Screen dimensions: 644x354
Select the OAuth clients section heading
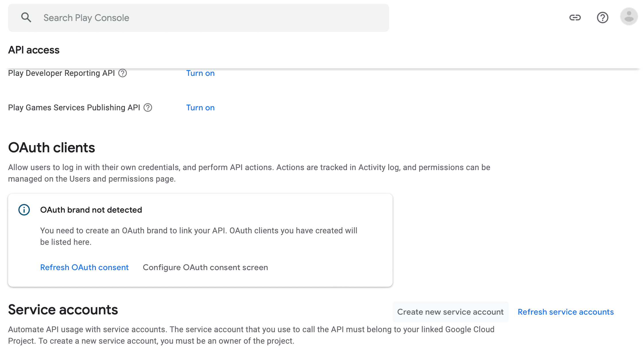pos(52,148)
